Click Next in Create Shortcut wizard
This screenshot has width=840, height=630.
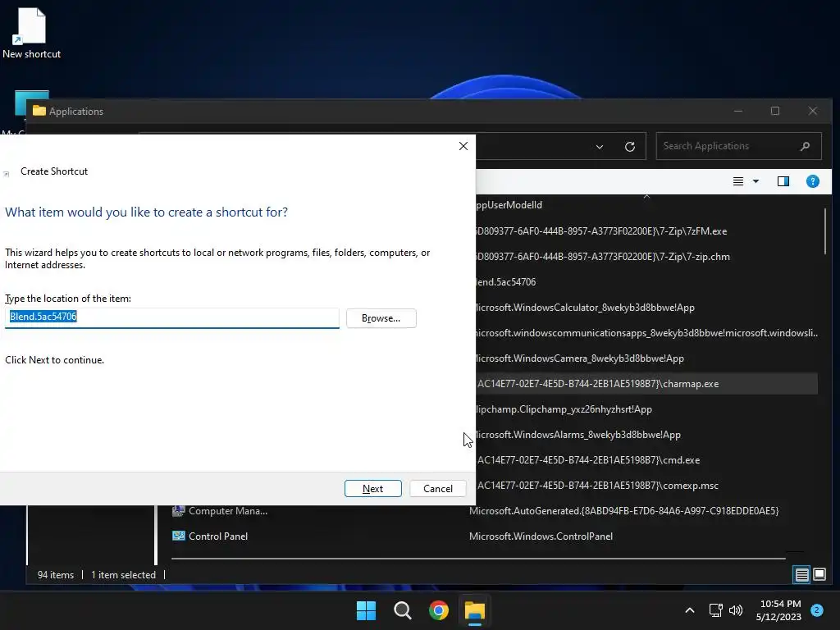(x=373, y=489)
